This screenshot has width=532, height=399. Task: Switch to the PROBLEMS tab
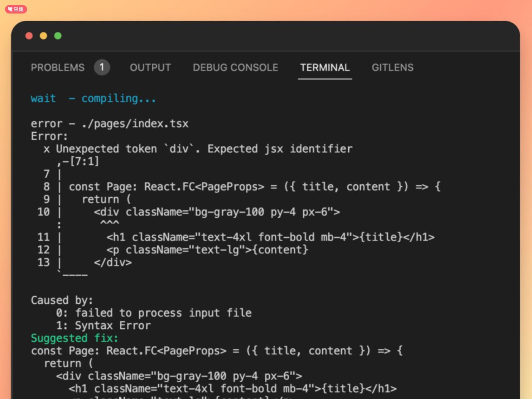[58, 67]
